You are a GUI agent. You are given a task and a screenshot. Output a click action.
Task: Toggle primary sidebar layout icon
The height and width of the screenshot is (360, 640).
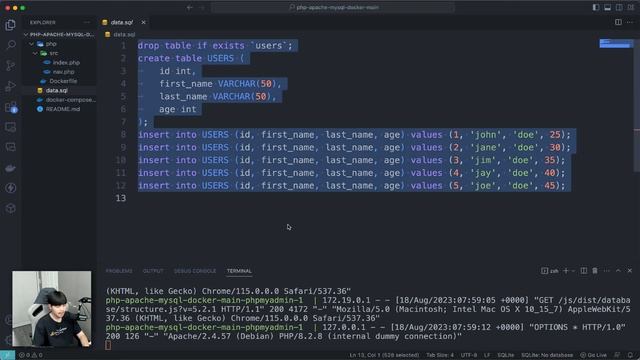pyautogui.click(x=596, y=7)
